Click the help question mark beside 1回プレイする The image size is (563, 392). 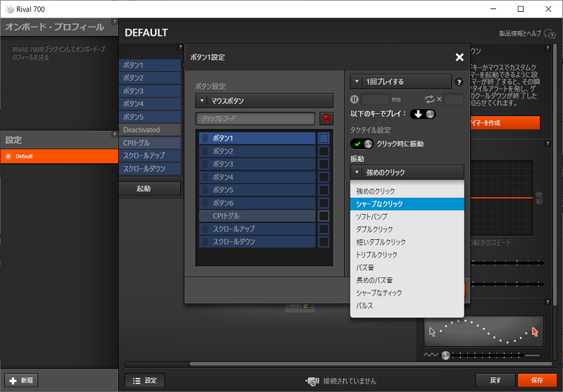(x=459, y=82)
